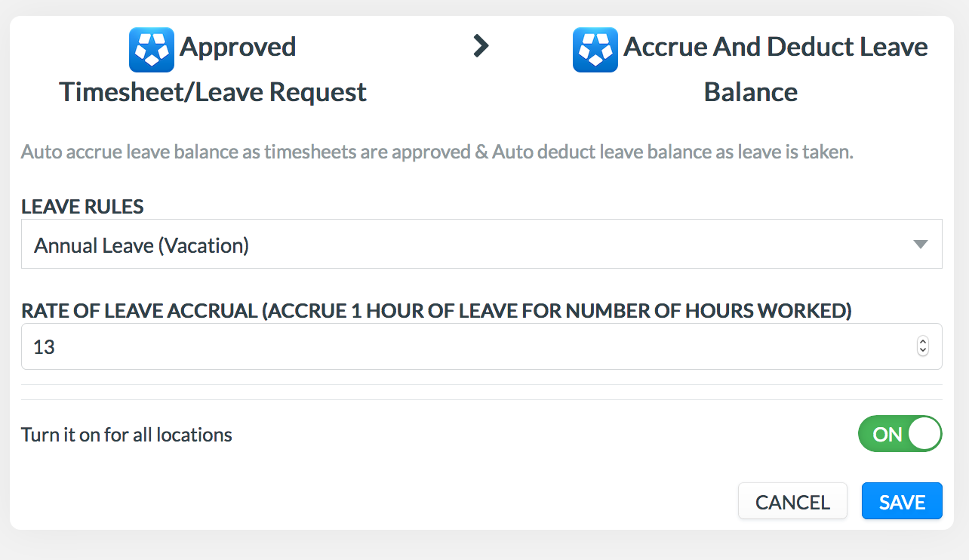Click the "LEAVE RULES" field label
The image size is (969, 560).
(x=82, y=207)
